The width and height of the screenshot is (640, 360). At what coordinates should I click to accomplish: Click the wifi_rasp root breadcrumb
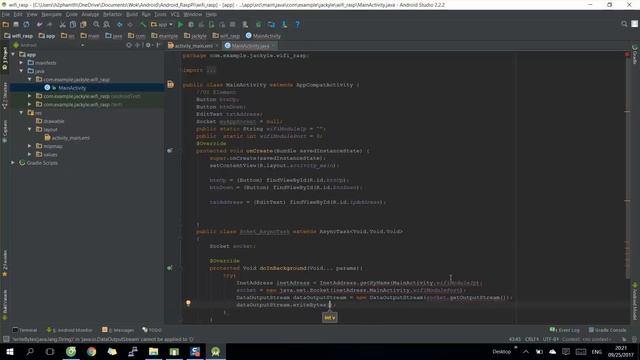point(19,36)
